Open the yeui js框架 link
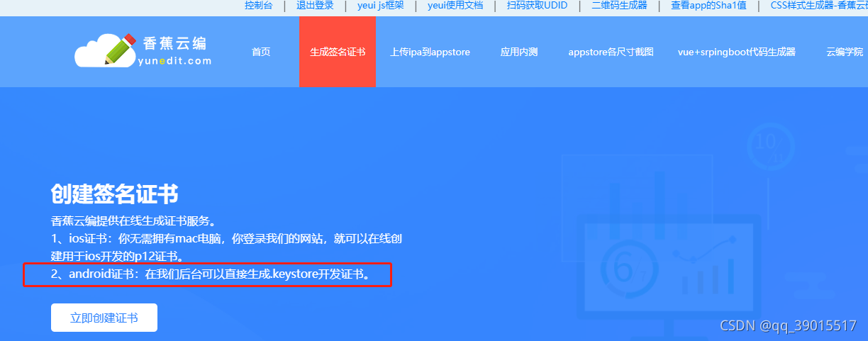The height and width of the screenshot is (341, 868). (380, 6)
